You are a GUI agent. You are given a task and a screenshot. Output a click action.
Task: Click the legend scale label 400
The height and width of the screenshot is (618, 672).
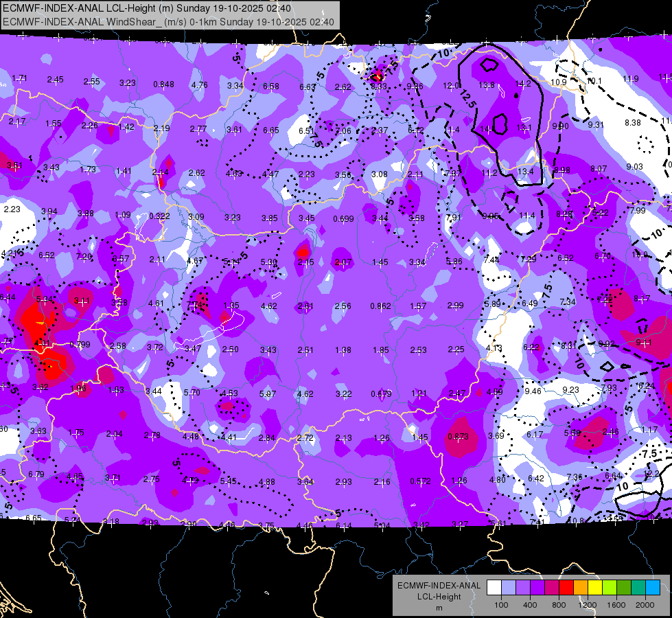click(x=530, y=605)
